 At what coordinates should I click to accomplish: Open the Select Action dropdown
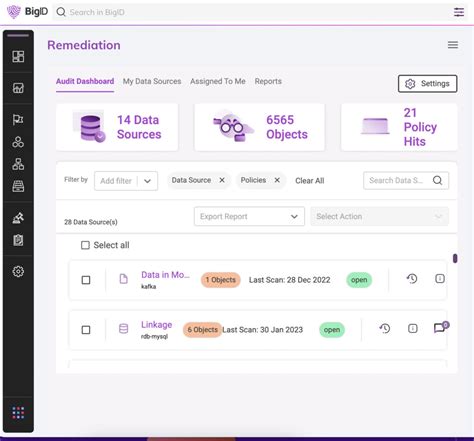point(379,216)
